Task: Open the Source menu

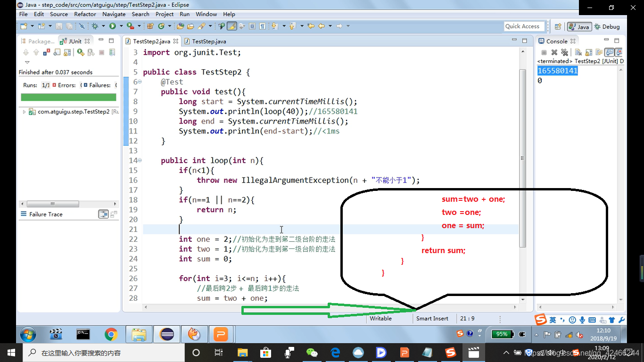Action: pyautogui.click(x=59, y=14)
